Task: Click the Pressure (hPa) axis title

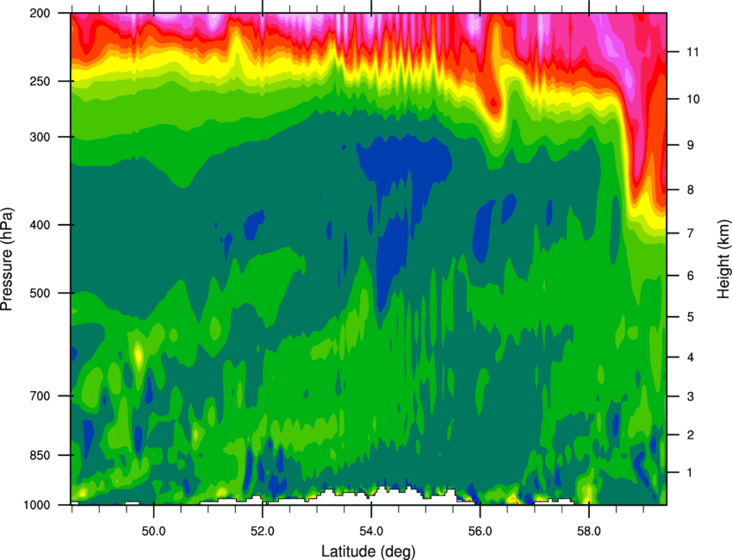Action: click(7, 259)
